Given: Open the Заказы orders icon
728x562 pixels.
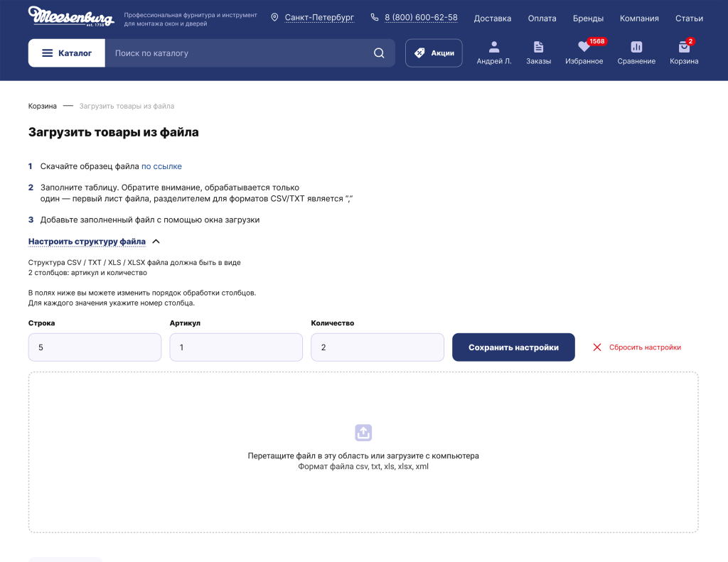Looking at the screenshot, I should pyautogui.click(x=538, y=48).
